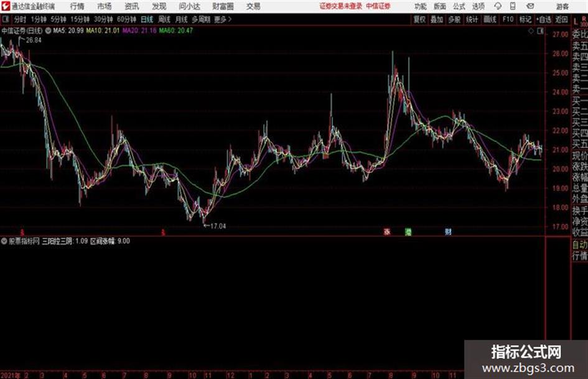Click the 返回 toolbar button
The width and height of the screenshot is (588, 379).
point(562,19)
